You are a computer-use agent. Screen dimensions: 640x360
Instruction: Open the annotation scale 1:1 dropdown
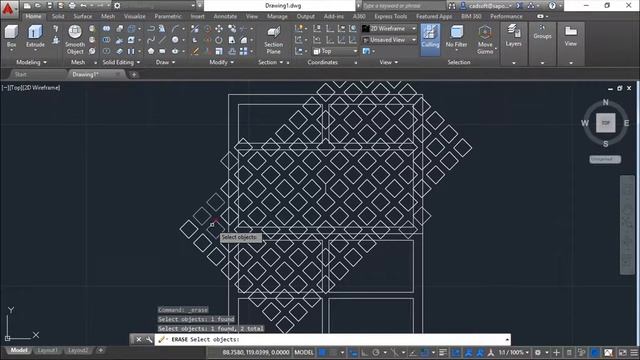[513, 353]
